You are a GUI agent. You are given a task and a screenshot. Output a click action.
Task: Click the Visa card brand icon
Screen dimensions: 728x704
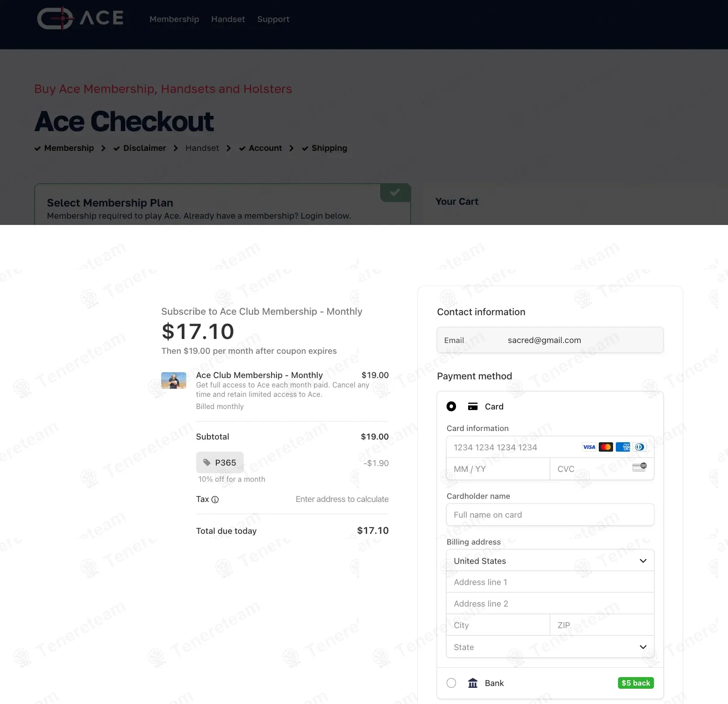pyautogui.click(x=589, y=447)
